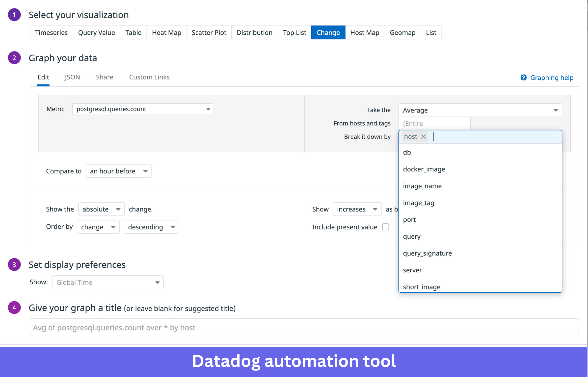This screenshot has width=588, height=377.
Task: Pick the Table visualization type
Action: tap(133, 33)
